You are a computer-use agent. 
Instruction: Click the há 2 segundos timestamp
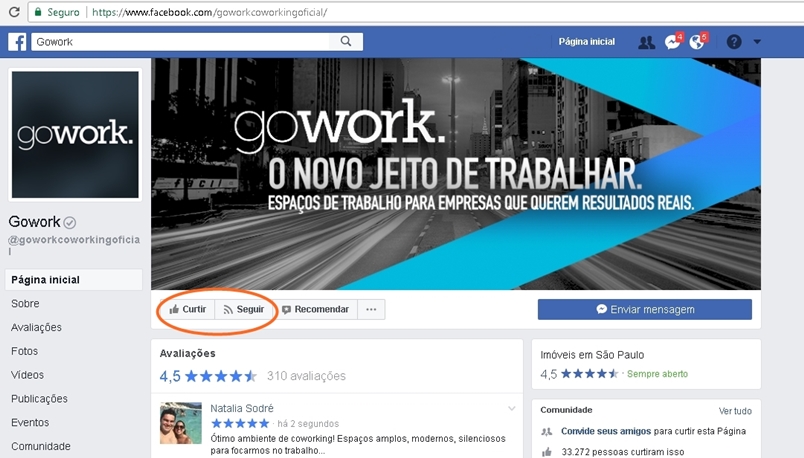point(308,424)
